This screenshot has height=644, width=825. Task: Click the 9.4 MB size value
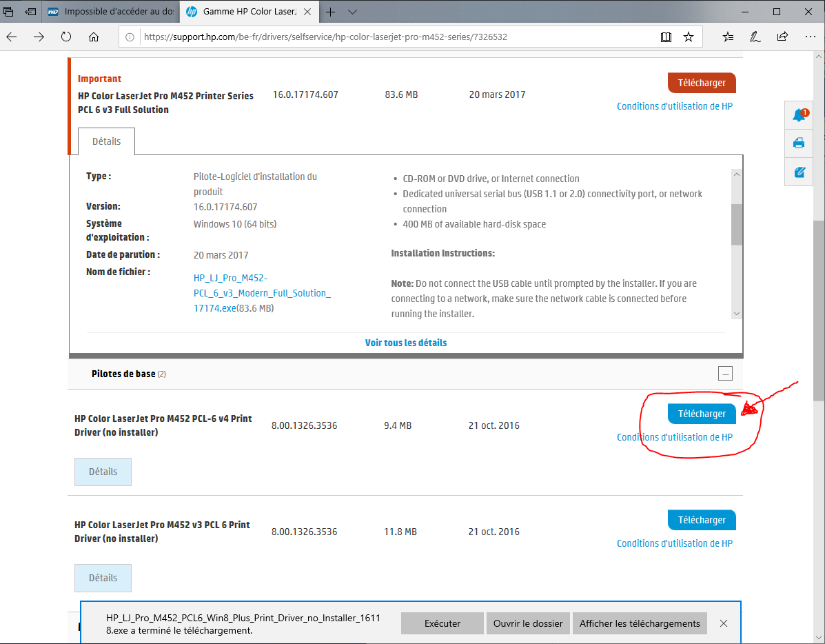point(398,425)
